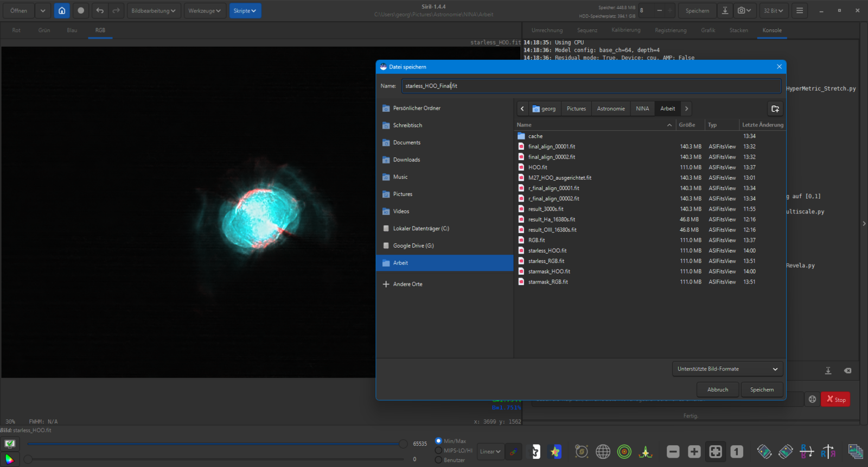
Task: Expand the right-side panel chevron
Action: pyautogui.click(x=864, y=223)
